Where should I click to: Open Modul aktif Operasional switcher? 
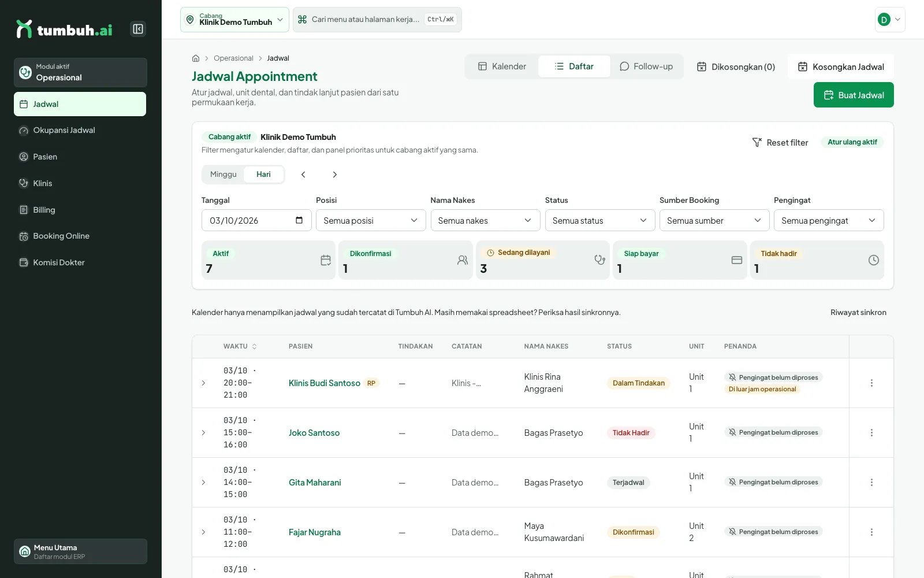80,72
